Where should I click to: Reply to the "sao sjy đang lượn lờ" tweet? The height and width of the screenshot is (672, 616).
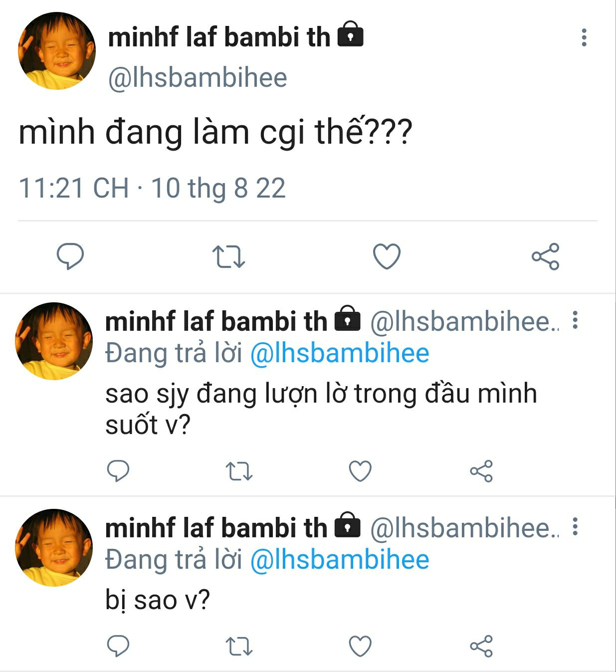(x=118, y=471)
